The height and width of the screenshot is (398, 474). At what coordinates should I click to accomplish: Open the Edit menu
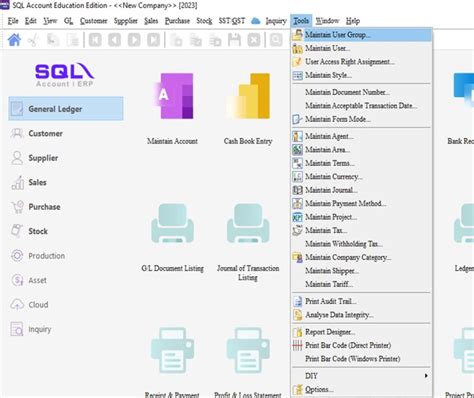point(31,21)
